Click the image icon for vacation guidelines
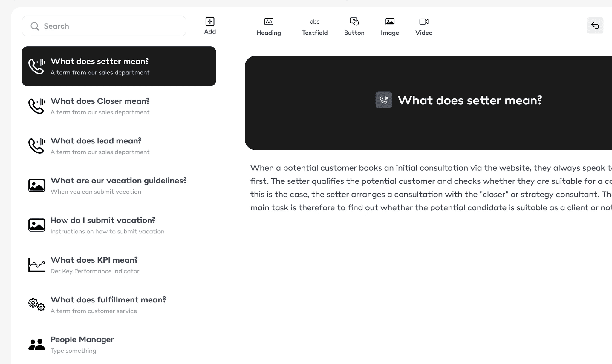This screenshot has height=364, width=612. click(36, 185)
